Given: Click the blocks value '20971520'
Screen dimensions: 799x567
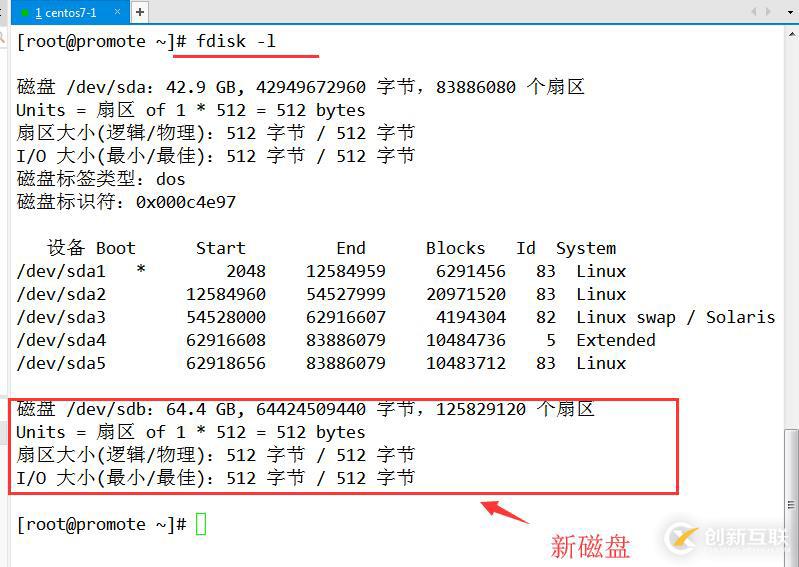Looking at the screenshot, I should tap(466, 294).
